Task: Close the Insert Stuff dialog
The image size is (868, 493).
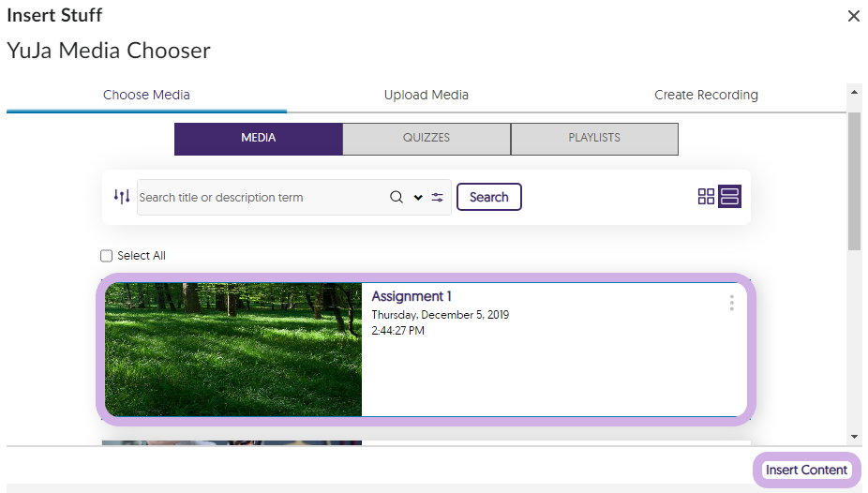Action: pyautogui.click(x=853, y=16)
